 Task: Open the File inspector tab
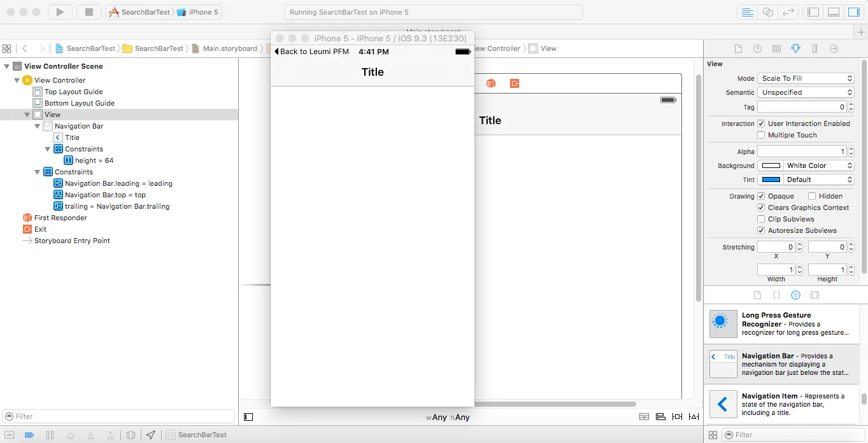point(738,48)
